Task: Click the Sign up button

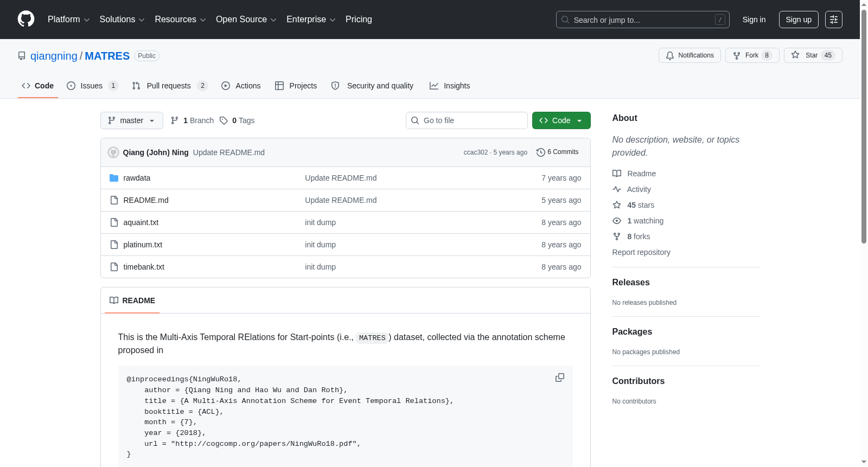Action: [x=799, y=20]
